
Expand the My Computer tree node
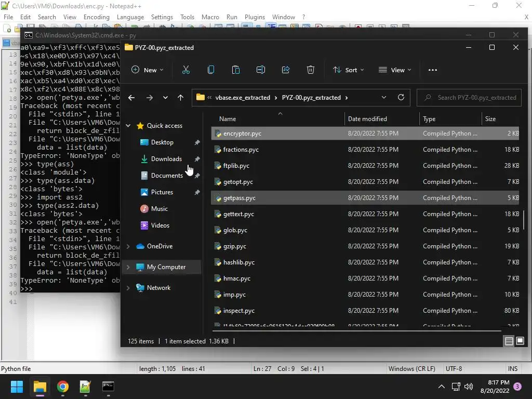point(128,267)
